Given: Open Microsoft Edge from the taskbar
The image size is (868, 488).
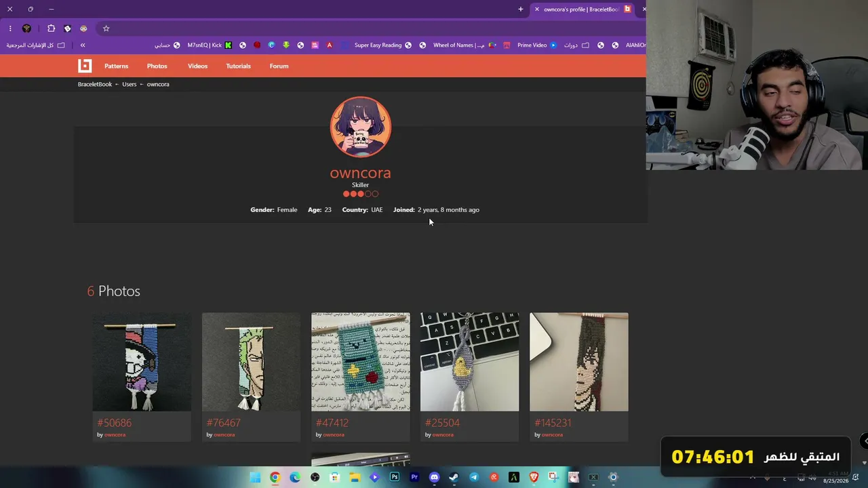Looking at the screenshot, I should pyautogui.click(x=295, y=477).
